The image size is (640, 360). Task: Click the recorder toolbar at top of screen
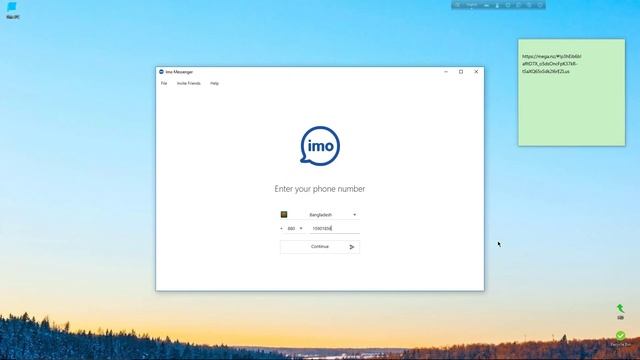(x=498, y=5)
